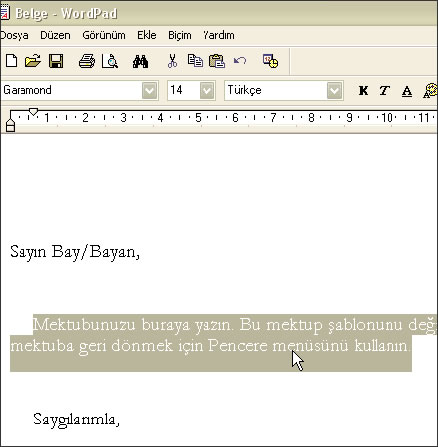
Task: Create a new document with the New icon
Action: coord(12,61)
